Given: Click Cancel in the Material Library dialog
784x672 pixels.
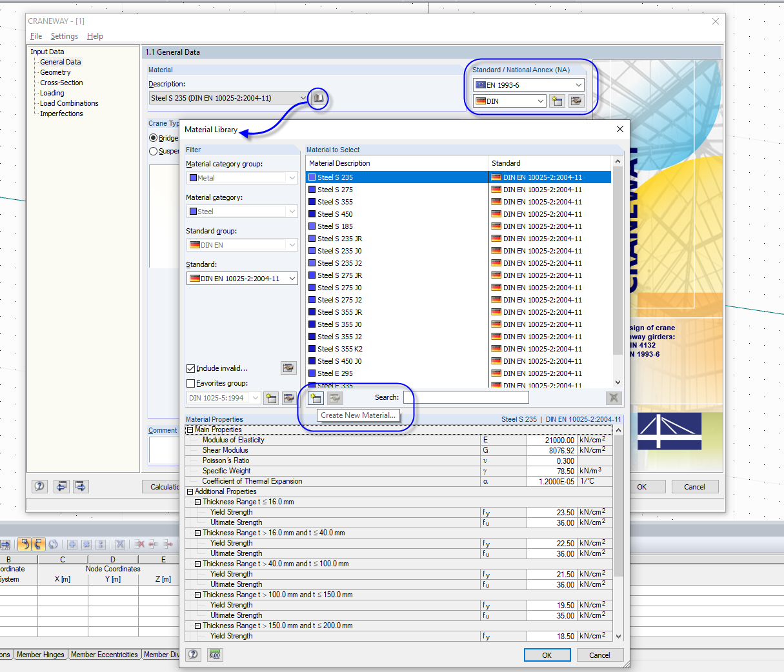Looking at the screenshot, I should 599,655.
